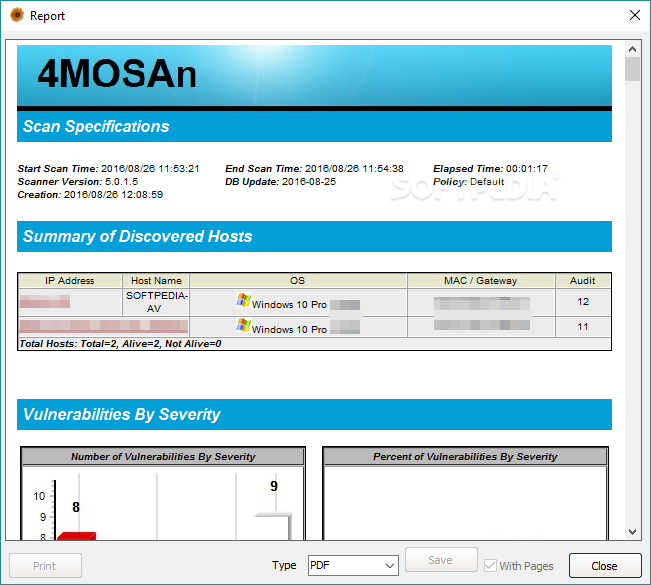Click the MAC / Gateway column header
Image resolution: width=651 pixels, height=585 pixels.
(x=481, y=281)
